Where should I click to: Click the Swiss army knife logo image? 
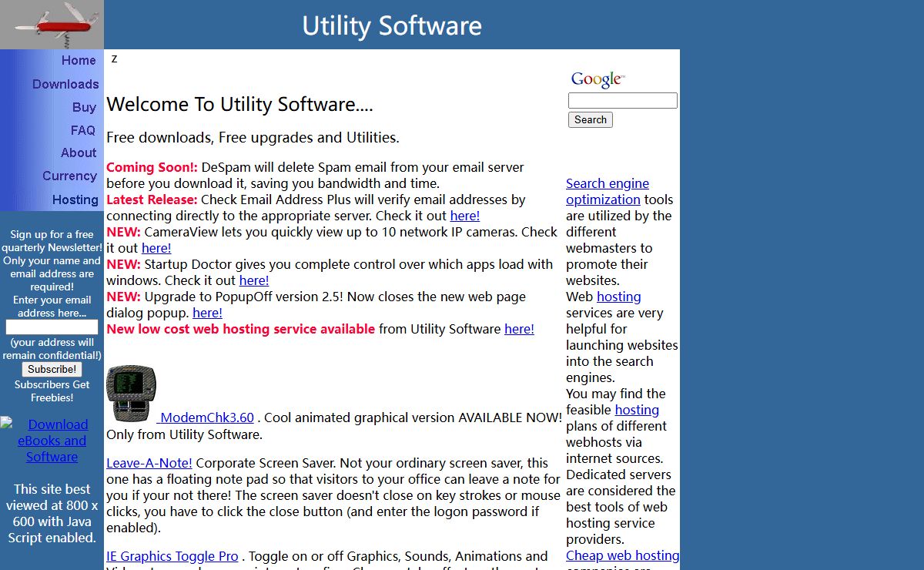pos(52,25)
